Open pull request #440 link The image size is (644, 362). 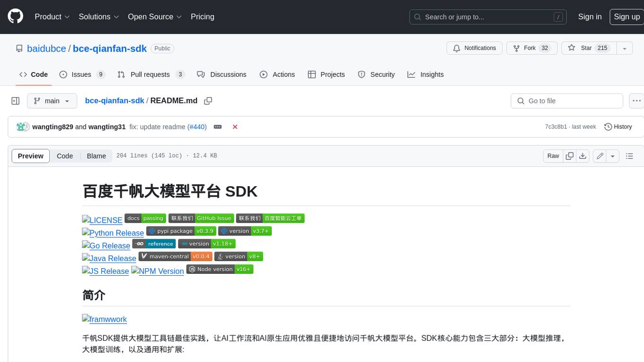tap(197, 127)
